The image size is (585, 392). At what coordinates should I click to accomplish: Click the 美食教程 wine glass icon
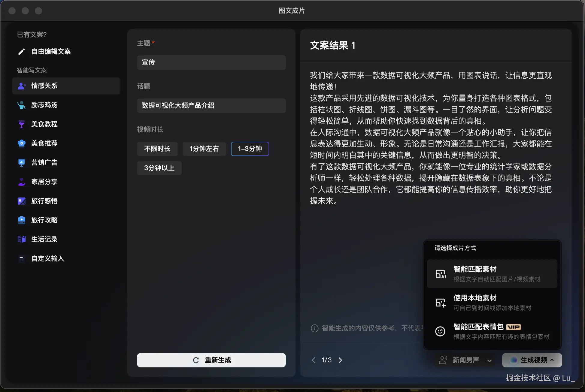coord(21,124)
